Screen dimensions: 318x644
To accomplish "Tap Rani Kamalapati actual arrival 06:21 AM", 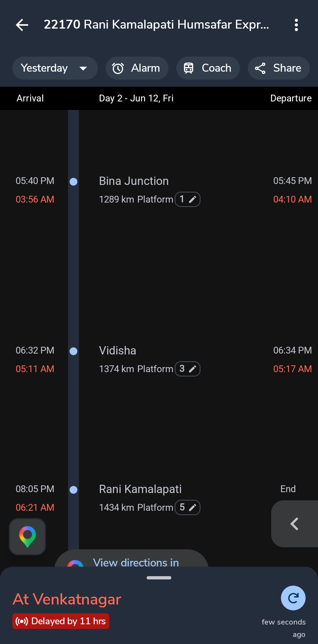I will [35, 507].
